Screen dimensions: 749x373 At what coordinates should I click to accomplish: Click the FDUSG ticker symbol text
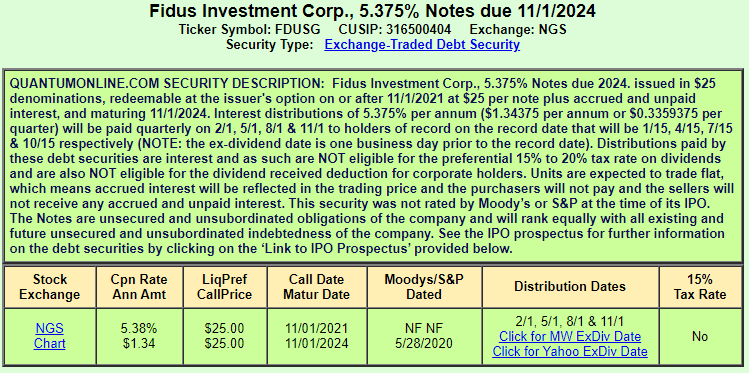point(297,30)
